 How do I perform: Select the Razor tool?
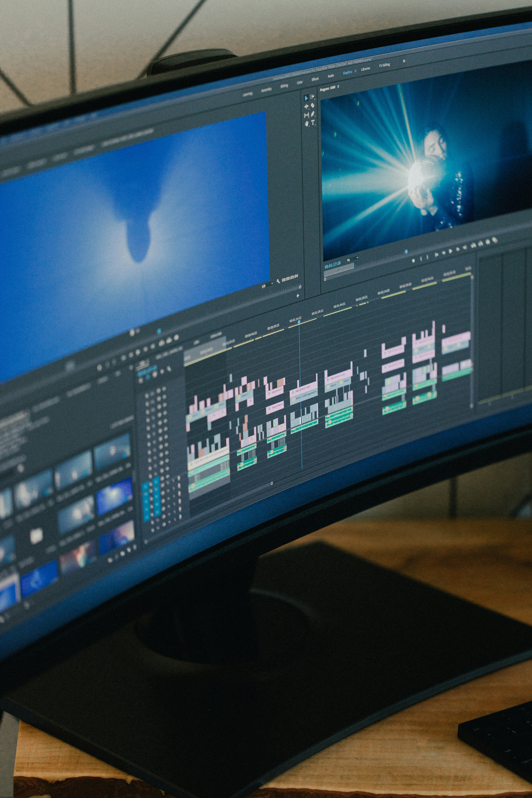(x=312, y=105)
